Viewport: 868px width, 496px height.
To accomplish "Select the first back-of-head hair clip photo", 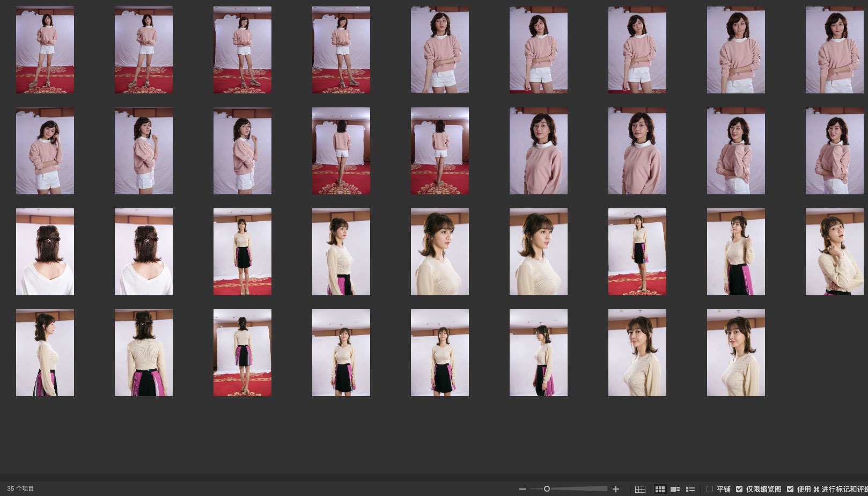I will (45, 252).
